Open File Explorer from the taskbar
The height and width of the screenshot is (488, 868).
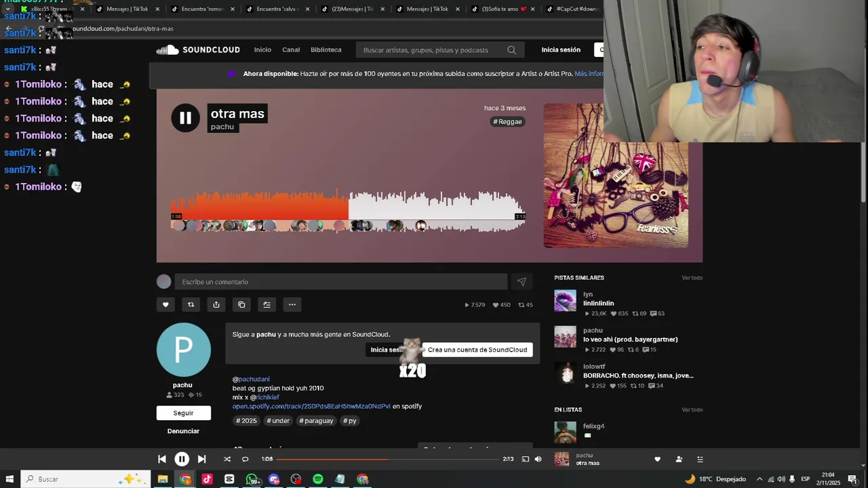(x=163, y=479)
